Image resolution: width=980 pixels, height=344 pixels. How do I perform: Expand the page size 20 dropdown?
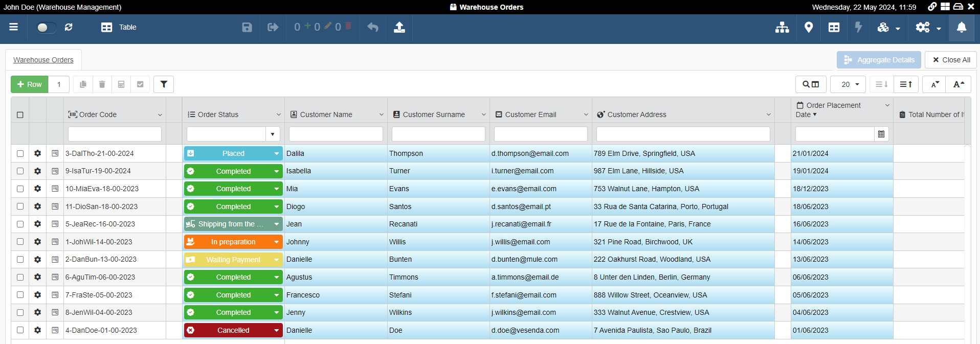pos(848,84)
